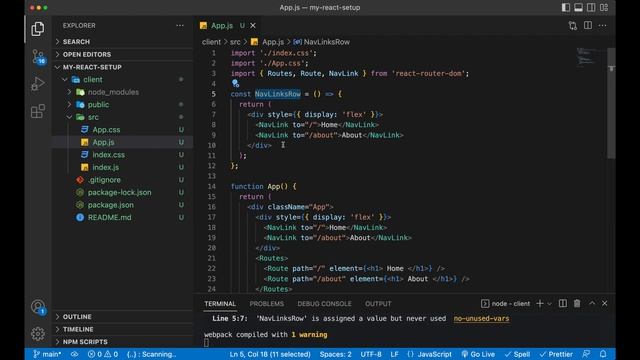Image resolution: width=640 pixels, height=360 pixels.
Task: Close the App.js editor tab
Action: pos(253,25)
